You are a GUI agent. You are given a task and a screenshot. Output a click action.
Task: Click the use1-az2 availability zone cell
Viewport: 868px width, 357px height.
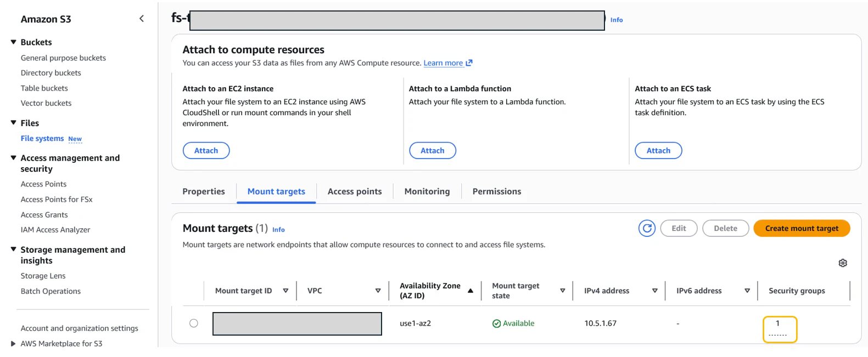(x=415, y=324)
